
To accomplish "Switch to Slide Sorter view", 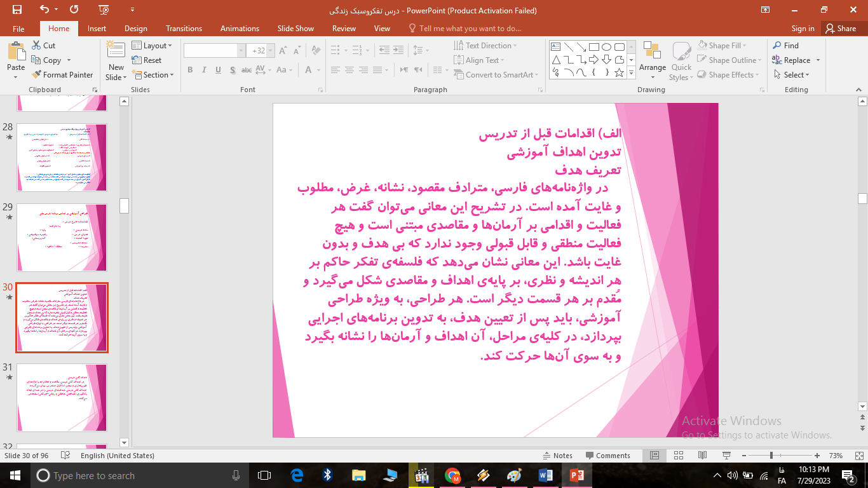I will coord(678,456).
